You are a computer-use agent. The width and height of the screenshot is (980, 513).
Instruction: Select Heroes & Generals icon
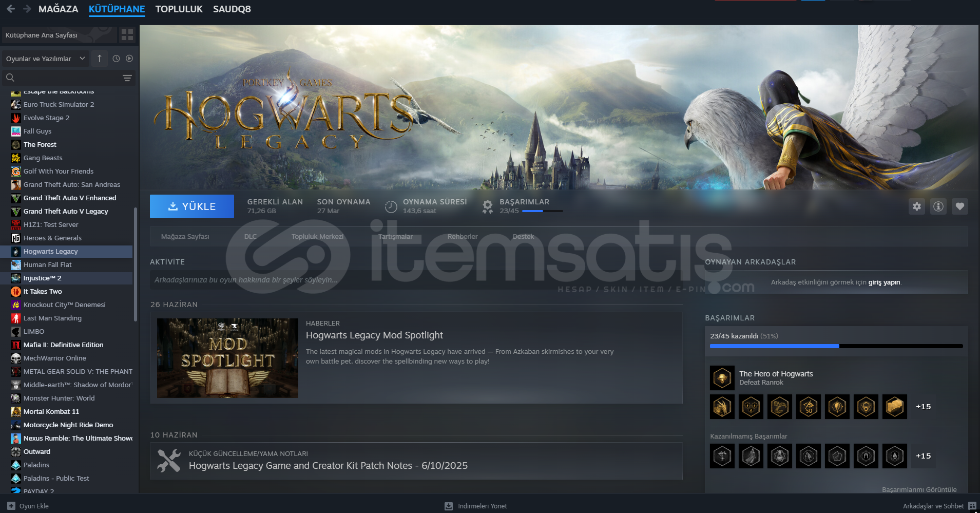[x=16, y=238]
